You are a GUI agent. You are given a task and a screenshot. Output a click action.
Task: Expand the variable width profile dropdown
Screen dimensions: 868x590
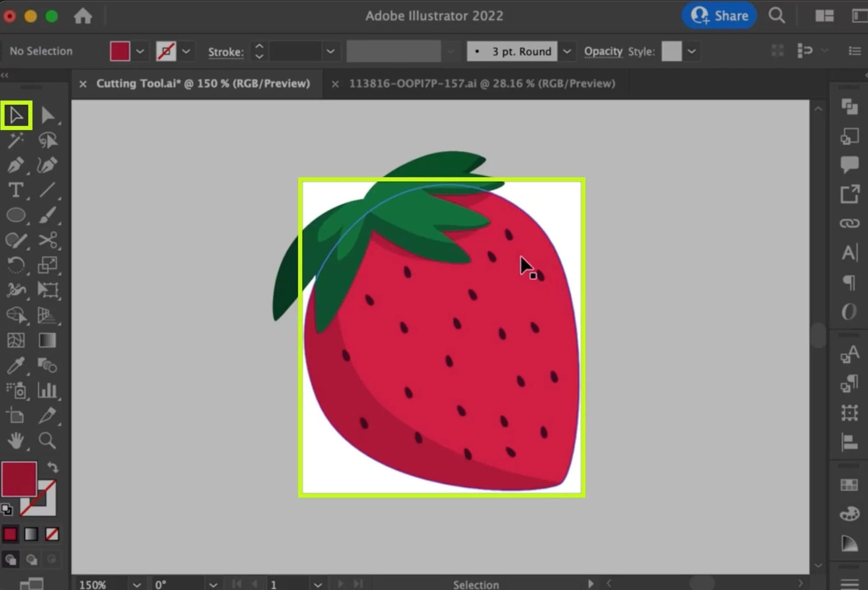450,51
